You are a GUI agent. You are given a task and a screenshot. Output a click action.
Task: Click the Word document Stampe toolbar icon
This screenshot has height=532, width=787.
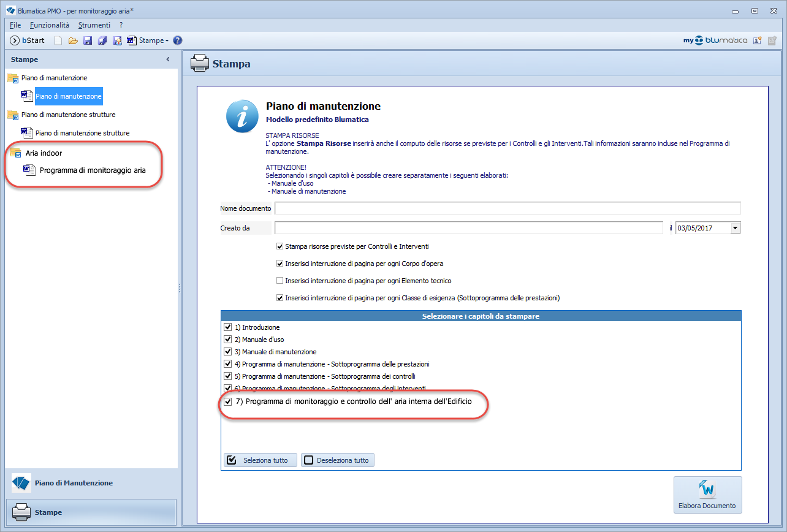(132, 40)
